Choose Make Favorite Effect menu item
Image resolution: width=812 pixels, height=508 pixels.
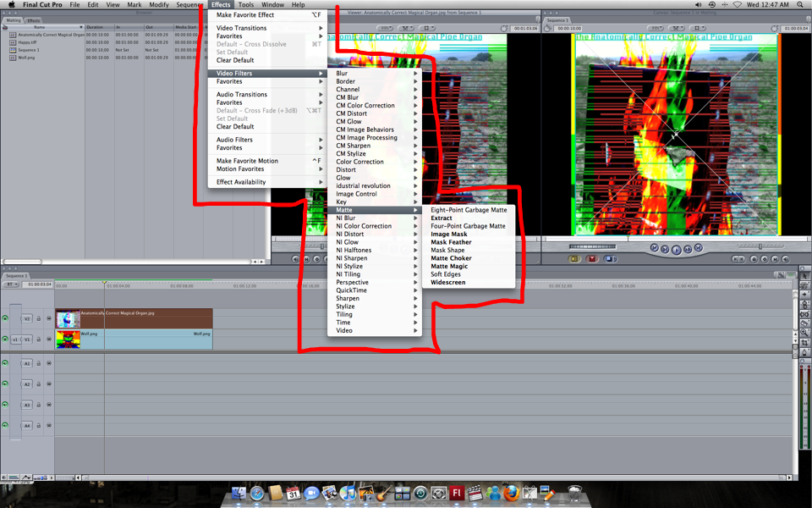[x=267, y=15]
